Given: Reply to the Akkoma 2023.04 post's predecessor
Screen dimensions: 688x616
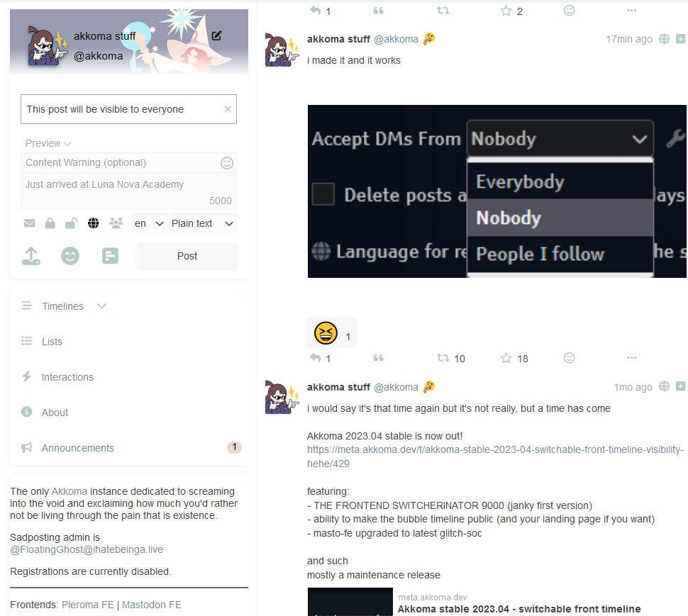Looking at the screenshot, I should click(x=315, y=358).
